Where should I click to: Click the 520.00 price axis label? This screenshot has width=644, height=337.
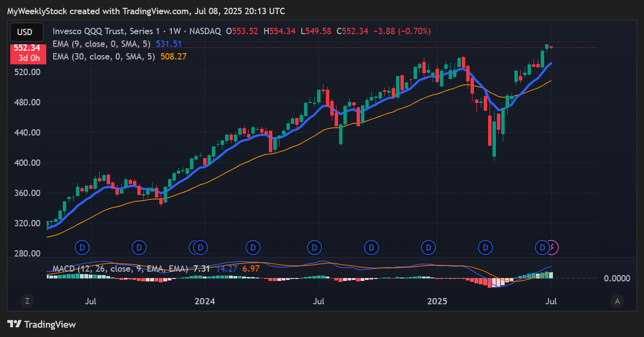coord(28,72)
